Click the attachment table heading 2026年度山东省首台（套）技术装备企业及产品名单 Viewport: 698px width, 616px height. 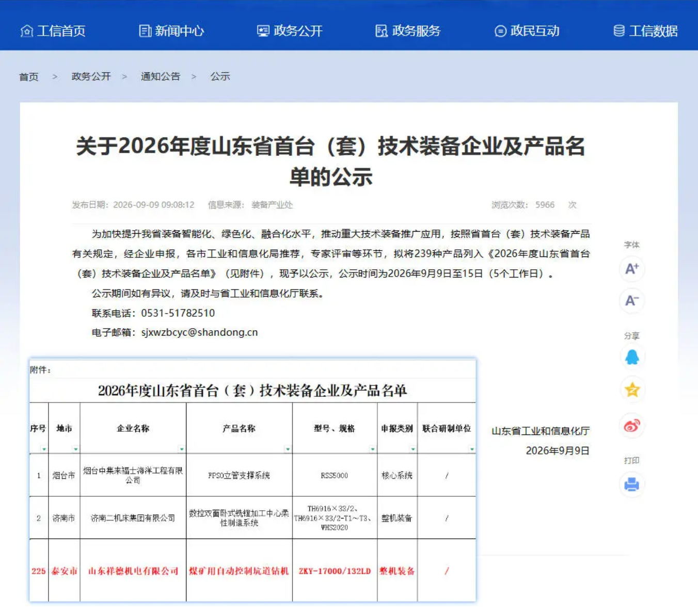click(252, 391)
